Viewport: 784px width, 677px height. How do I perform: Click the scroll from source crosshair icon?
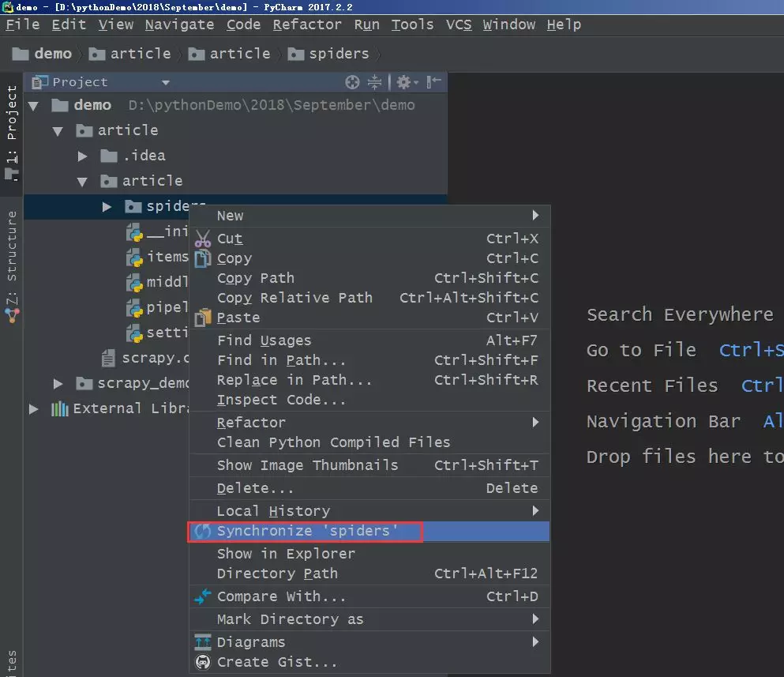click(352, 82)
